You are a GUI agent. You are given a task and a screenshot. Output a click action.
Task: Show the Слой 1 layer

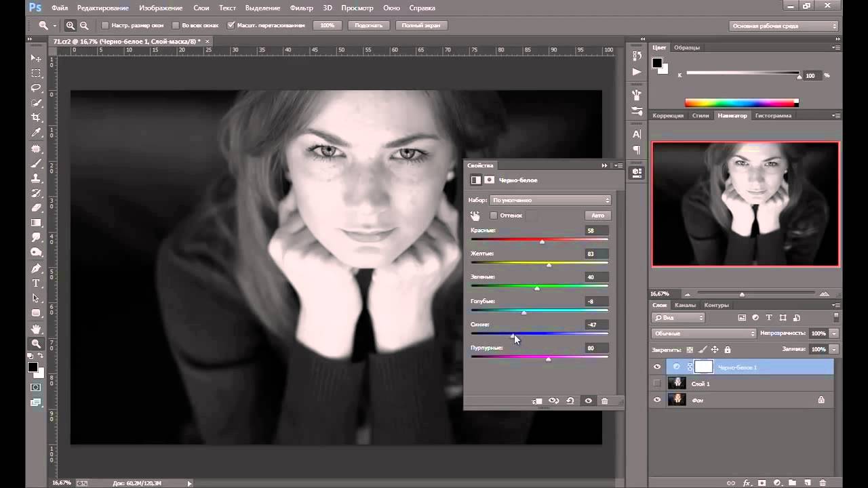[x=656, y=384]
